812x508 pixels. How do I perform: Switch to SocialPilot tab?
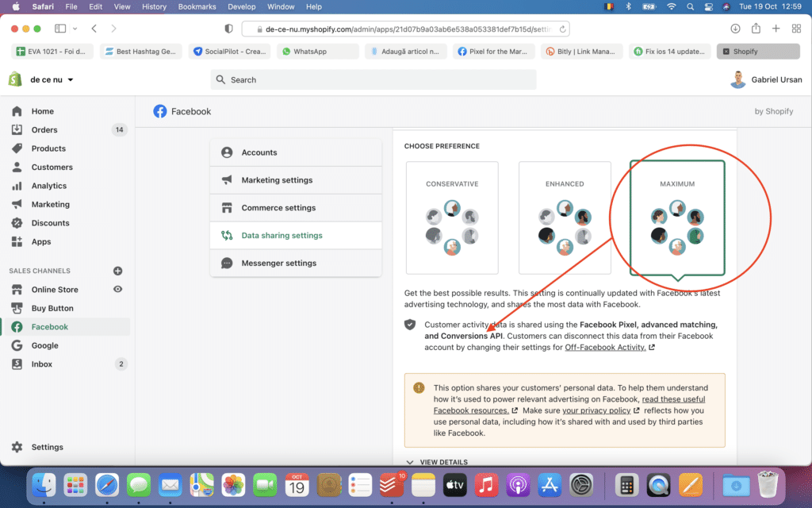coord(229,52)
